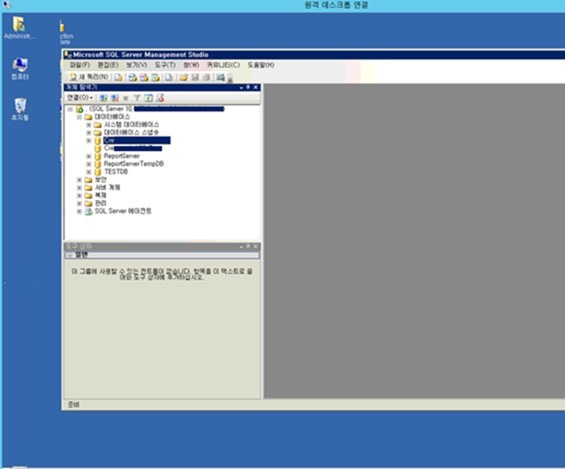Click the TESTDB database cylinder icon
This screenshot has width=565, height=469.
[x=98, y=172]
